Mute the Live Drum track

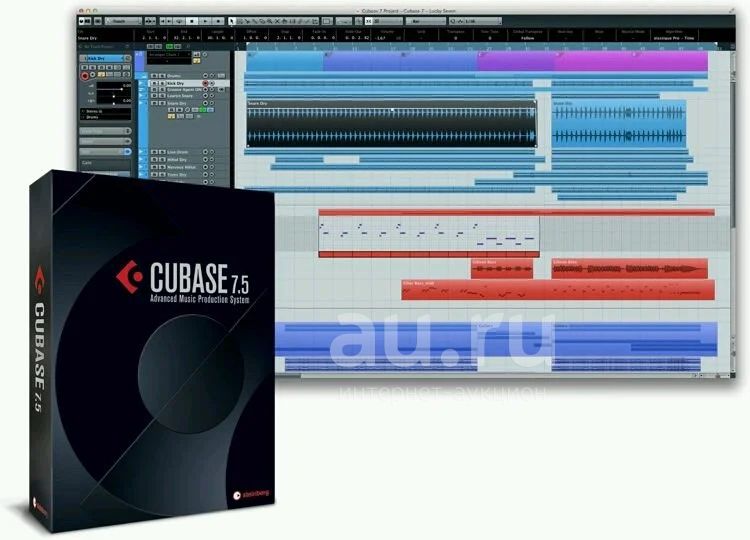[154, 152]
